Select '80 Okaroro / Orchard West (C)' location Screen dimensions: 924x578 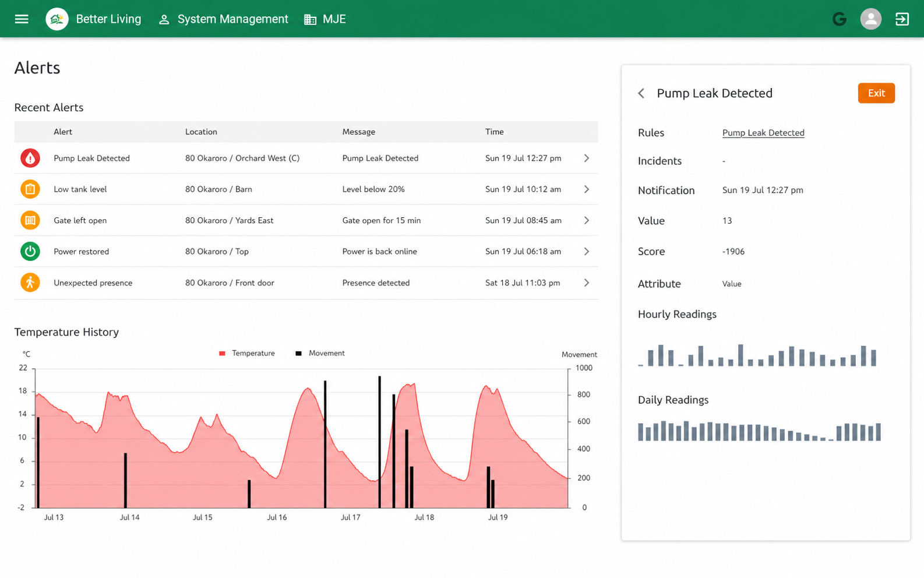(242, 158)
